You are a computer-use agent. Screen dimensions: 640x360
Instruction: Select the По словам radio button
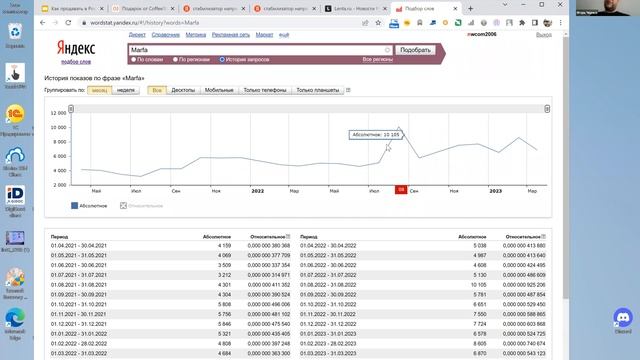pos(133,60)
